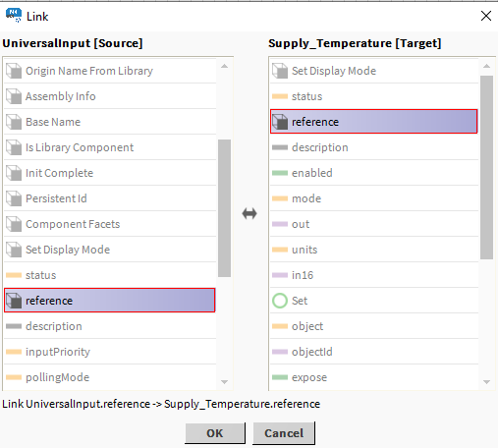498x448 pixels.
Task: Select units slot in target list
Action: [374, 250]
